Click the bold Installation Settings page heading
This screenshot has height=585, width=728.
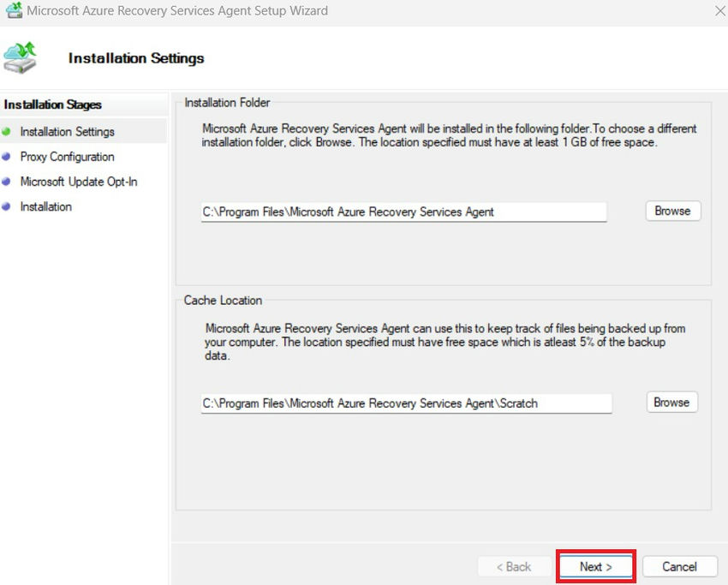[136, 58]
